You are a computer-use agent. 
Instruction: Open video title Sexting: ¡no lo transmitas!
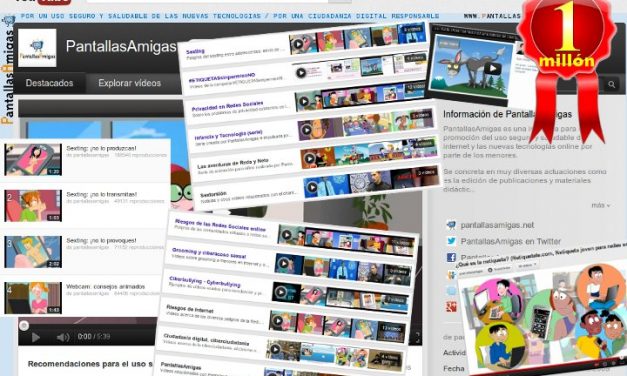102,194
